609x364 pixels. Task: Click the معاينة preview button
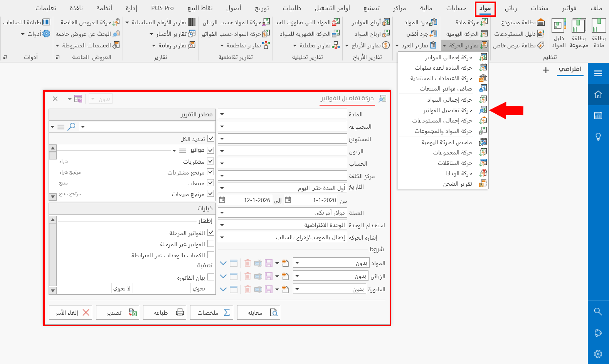[259, 312]
